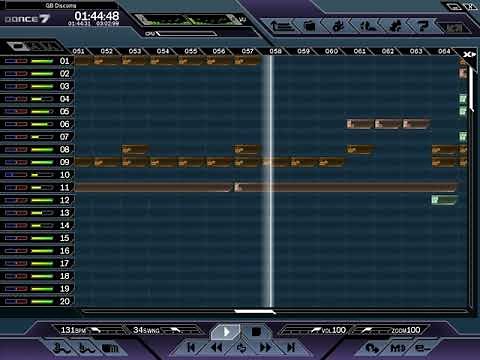Click the third, keyboard-like icon in the bottom-left group
Image resolution: width=480 pixels, height=360 pixels.
click(x=110, y=349)
